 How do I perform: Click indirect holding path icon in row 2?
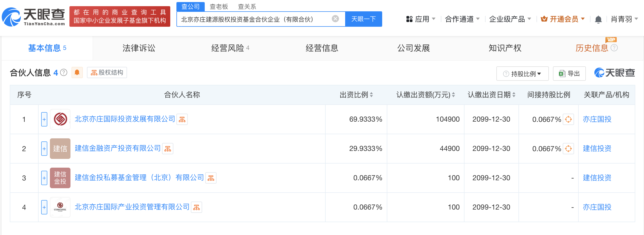point(568,149)
